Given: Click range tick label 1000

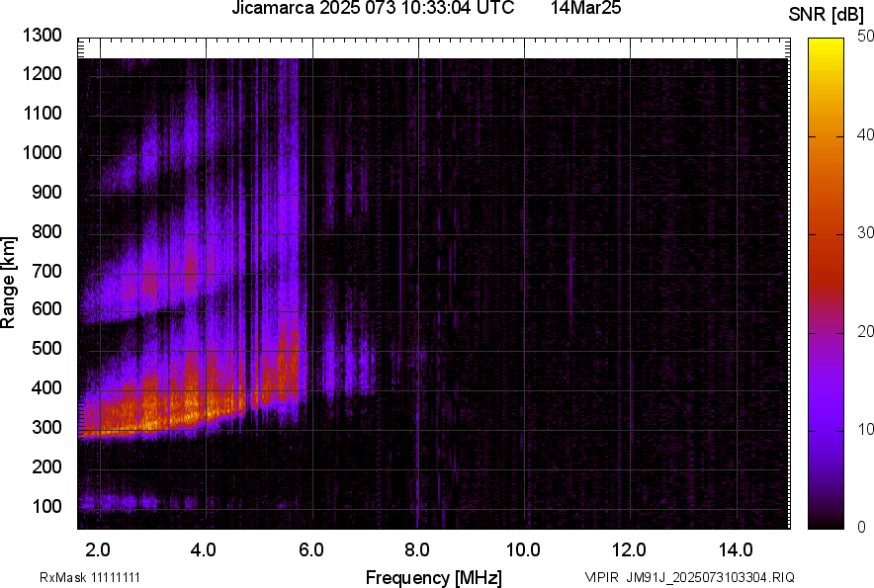Looking at the screenshot, I should [x=43, y=152].
